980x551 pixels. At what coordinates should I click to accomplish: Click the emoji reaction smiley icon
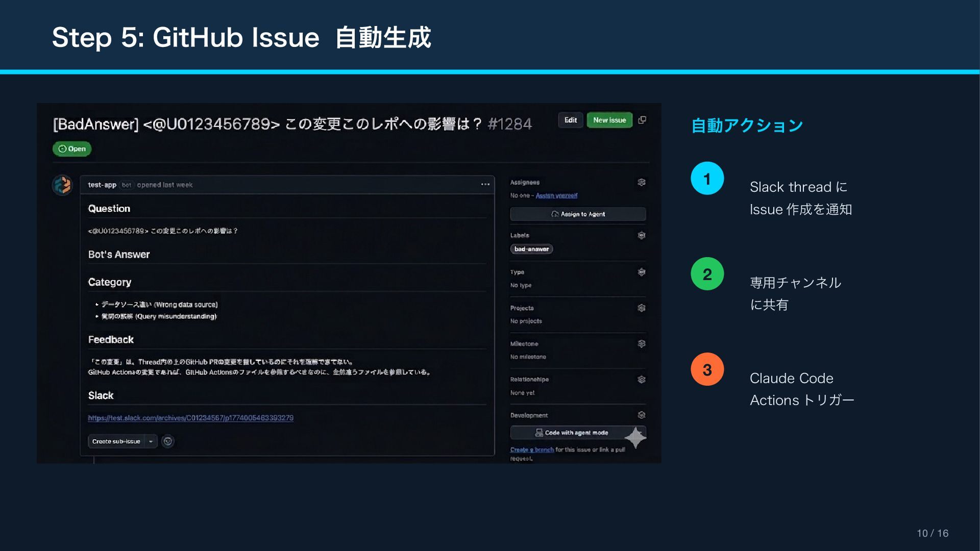[167, 441]
